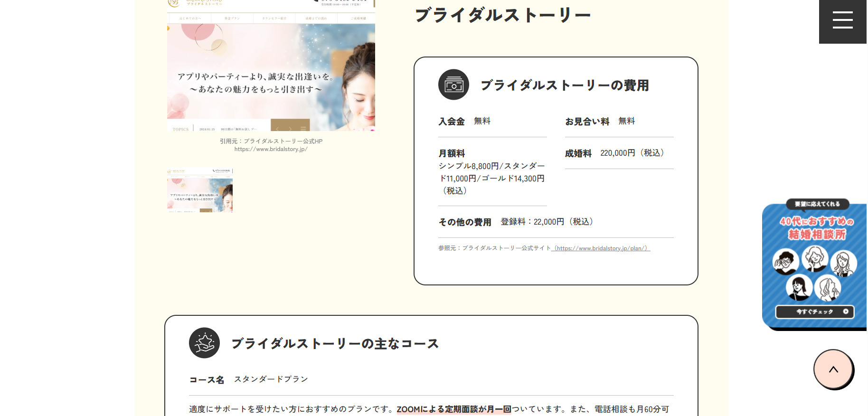This screenshot has height=416, width=868.
Task: Click the 引用元：ブライダルストーリー公式HP caption
Action: pos(271,141)
